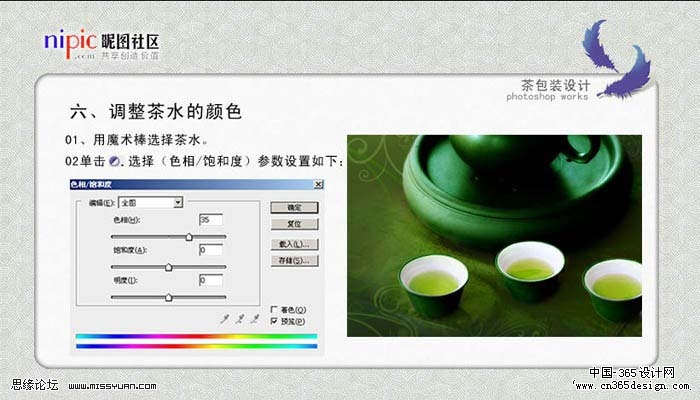Select the add-to-sample eyedropper (plus)
The image size is (700, 400).
240,319
